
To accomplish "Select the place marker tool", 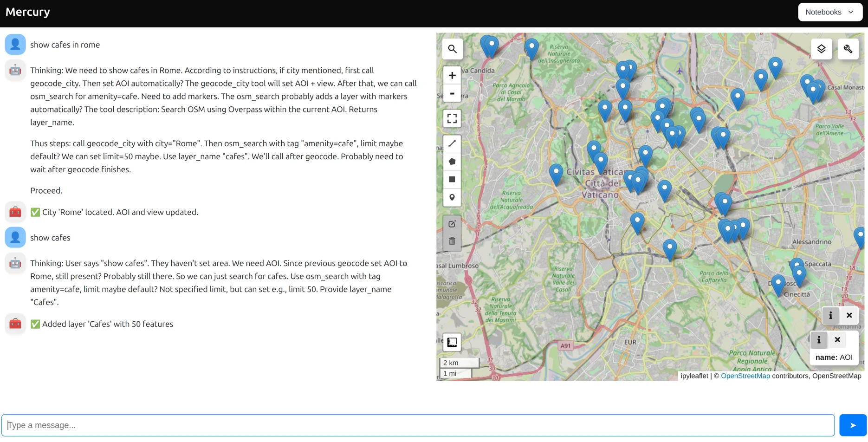I will (452, 197).
